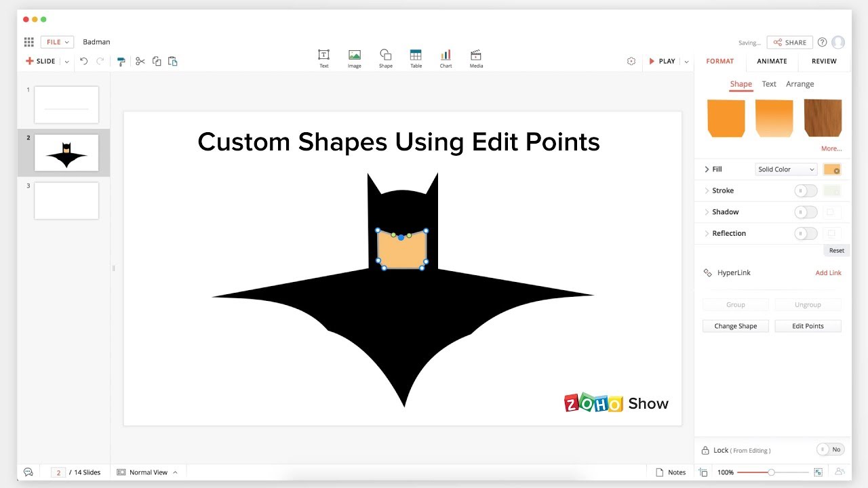Open slideshow settings gear beside Play
The height and width of the screenshot is (488, 868).
(631, 61)
